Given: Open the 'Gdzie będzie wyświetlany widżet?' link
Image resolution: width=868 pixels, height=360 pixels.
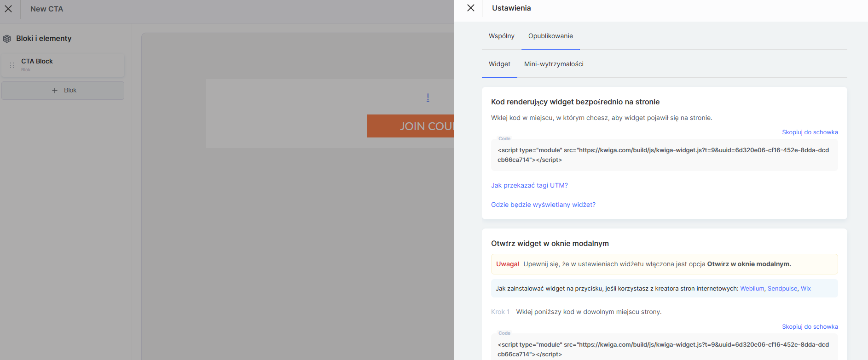Looking at the screenshot, I should point(543,205).
